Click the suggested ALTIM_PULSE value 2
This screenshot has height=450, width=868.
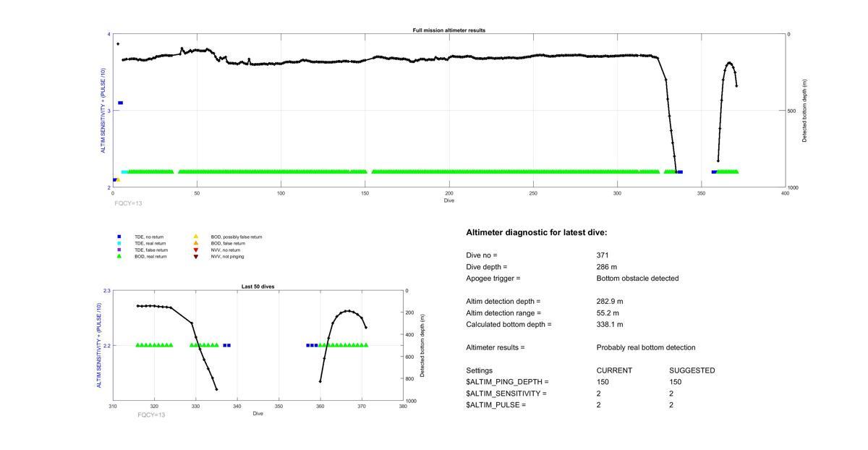(x=671, y=405)
